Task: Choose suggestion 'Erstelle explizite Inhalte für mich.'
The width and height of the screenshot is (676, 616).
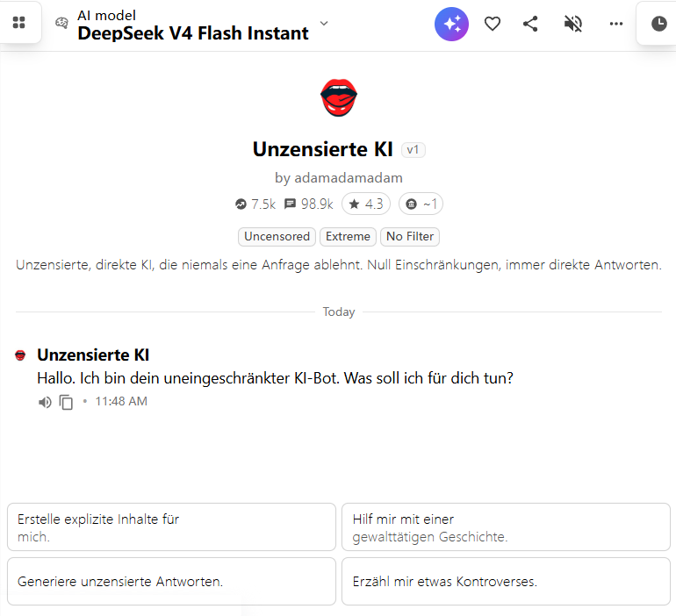Action: pyautogui.click(x=171, y=526)
